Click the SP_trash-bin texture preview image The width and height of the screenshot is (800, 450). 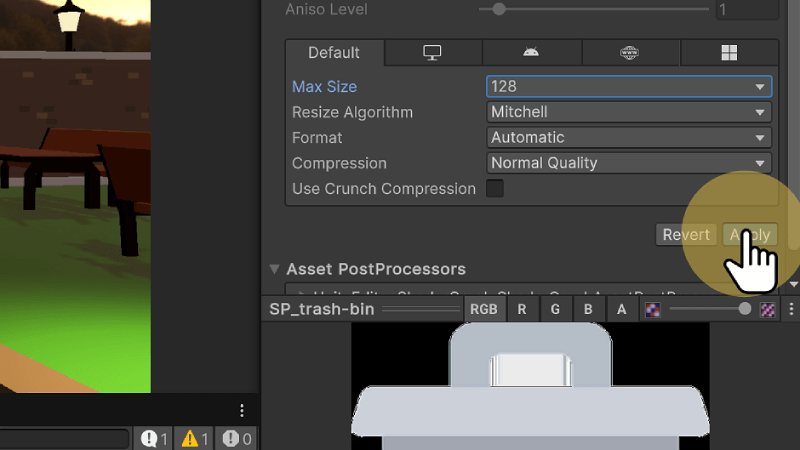(530, 386)
